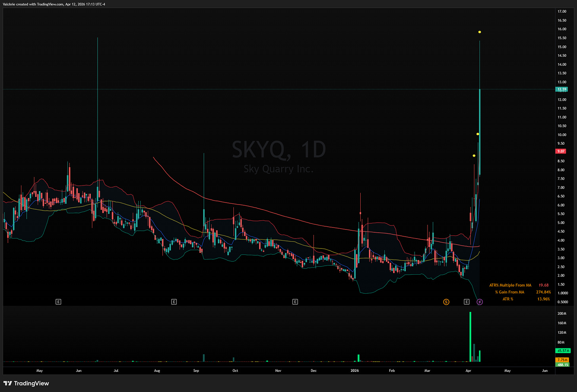Click the Mar label on the time axis
577x392 pixels.
[427, 371]
